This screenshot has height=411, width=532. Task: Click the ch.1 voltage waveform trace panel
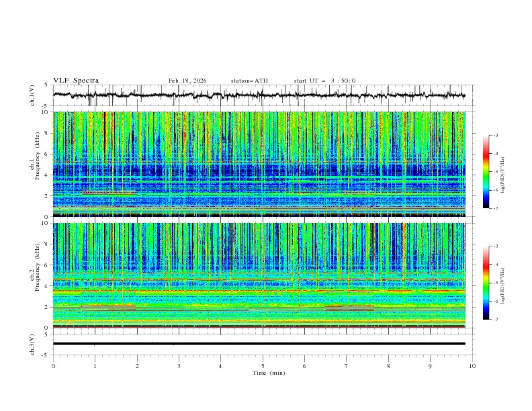click(262, 95)
